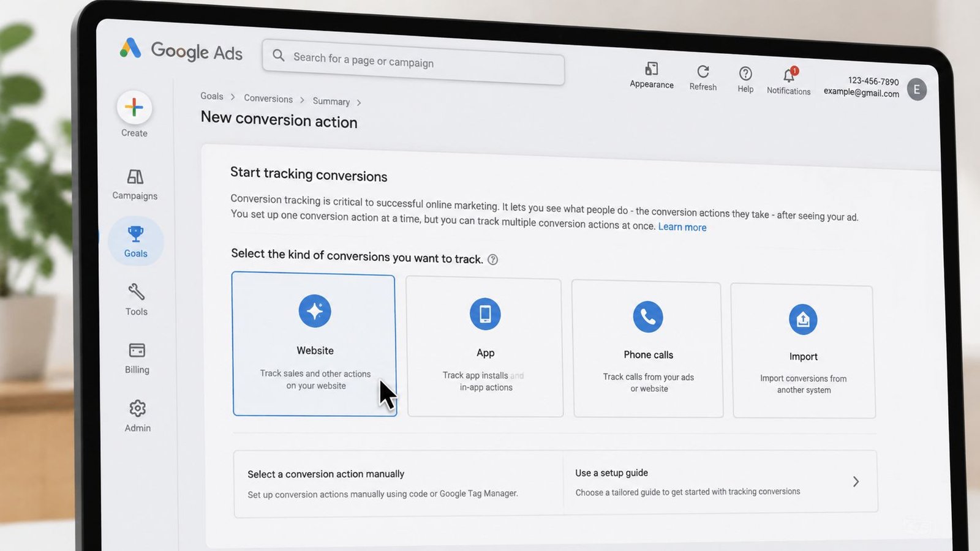Open the Notifications bell icon
Screen dimensions: 980x551
[x=789, y=75]
